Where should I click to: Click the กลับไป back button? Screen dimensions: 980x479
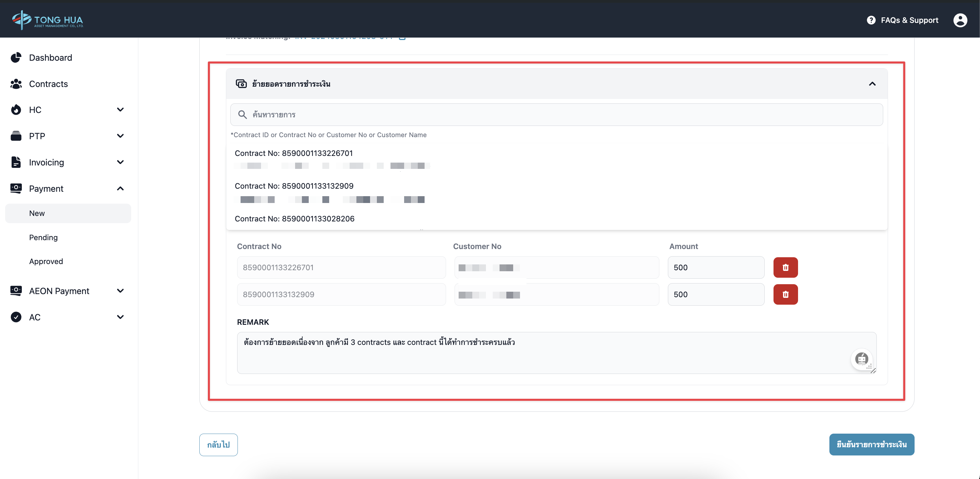(218, 444)
